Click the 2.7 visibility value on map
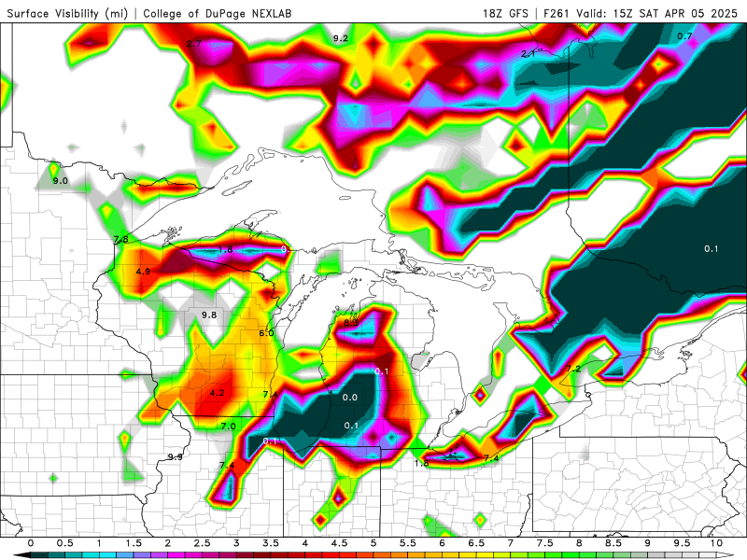Screen dimensions: 747x560 coord(193,43)
